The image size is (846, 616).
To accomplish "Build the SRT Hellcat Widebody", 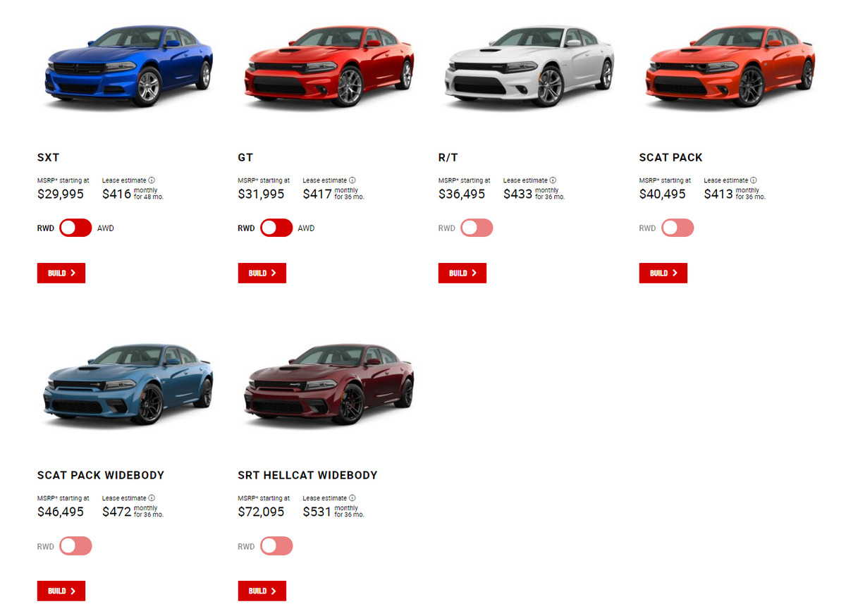I will [262, 591].
